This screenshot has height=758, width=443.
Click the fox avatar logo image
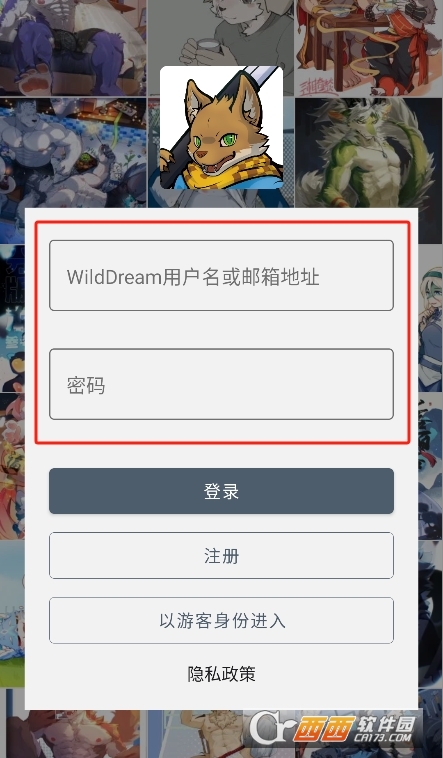click(x=222, y=127)
